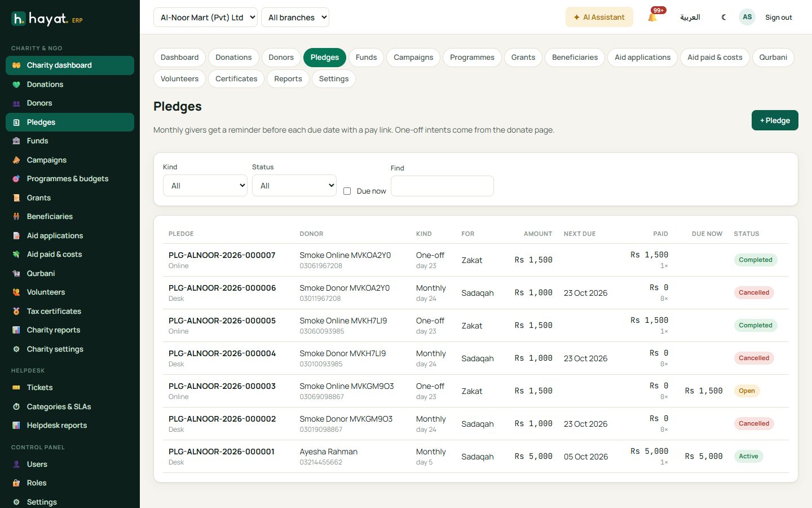Viewport: 812px width, 508px height.
Task: Click donor Ayesha Rahman
Action: coord(329,452)
